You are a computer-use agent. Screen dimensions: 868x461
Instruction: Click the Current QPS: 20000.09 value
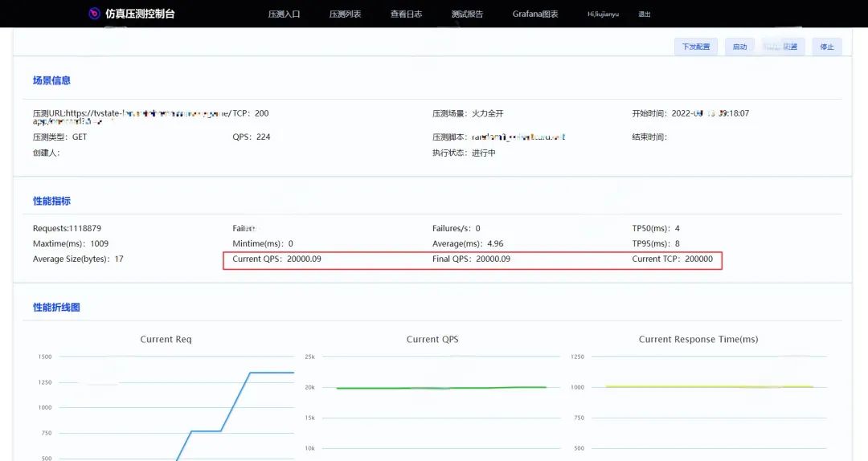(276, 259)
